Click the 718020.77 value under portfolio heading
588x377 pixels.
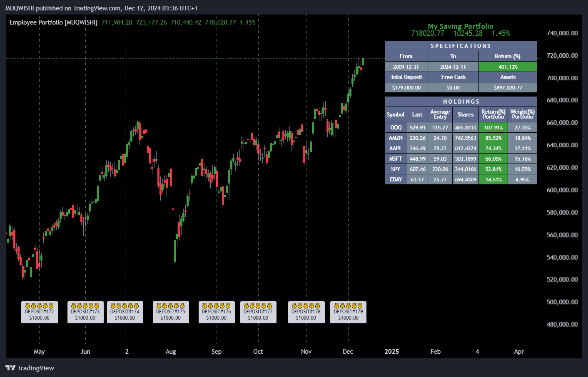(428, 33)
